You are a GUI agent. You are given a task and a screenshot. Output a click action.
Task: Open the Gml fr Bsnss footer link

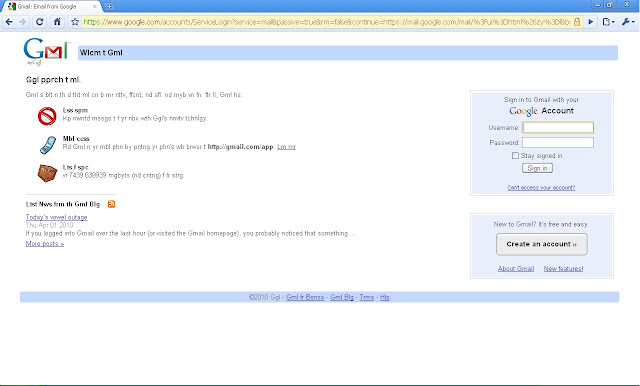pyautogui.click(x=305, y=297)
